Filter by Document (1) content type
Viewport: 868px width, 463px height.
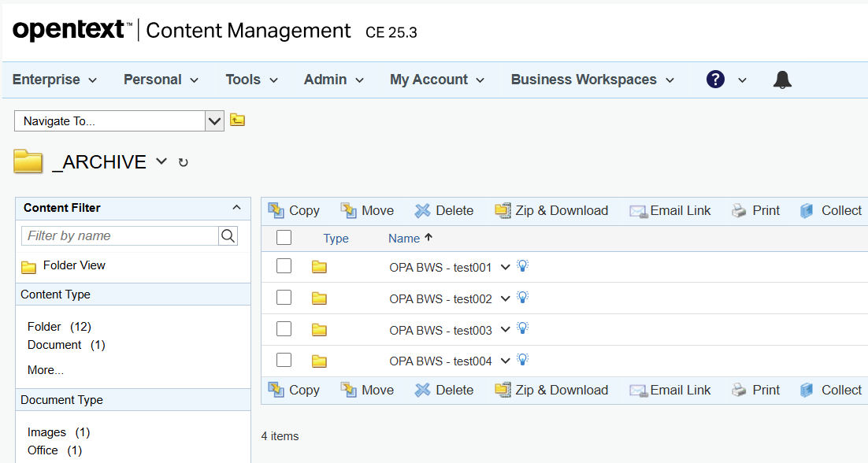point(66,345)
